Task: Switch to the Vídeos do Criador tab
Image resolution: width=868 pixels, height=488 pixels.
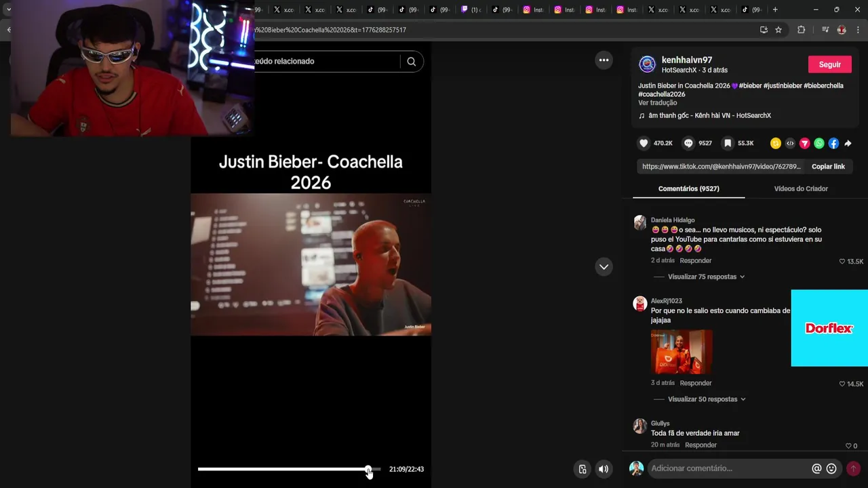Action: tap(801, 188)
